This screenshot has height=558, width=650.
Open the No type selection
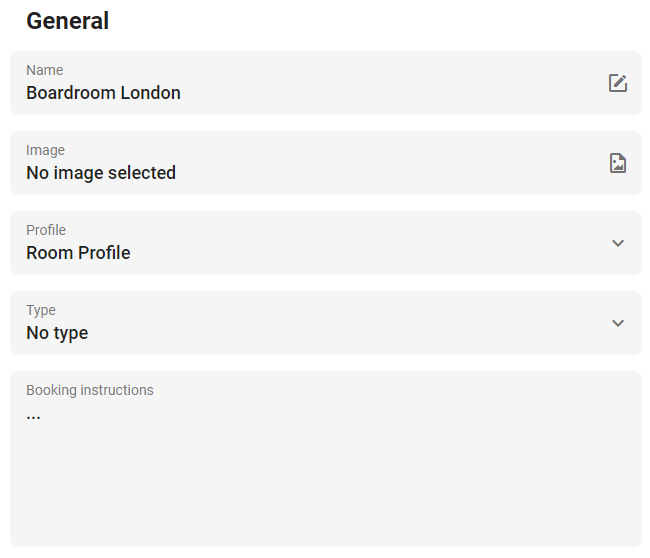click(57, 333)
